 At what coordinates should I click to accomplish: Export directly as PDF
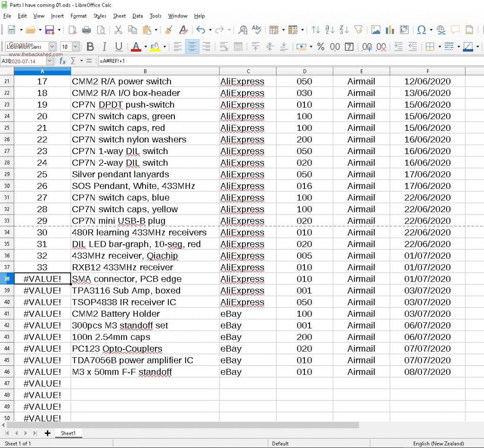coord(72,30)
